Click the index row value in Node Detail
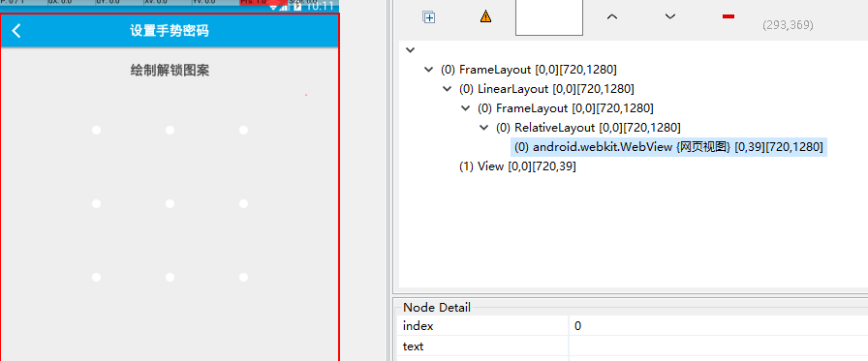This screenshot has height=361, width=868. [718, 325]
